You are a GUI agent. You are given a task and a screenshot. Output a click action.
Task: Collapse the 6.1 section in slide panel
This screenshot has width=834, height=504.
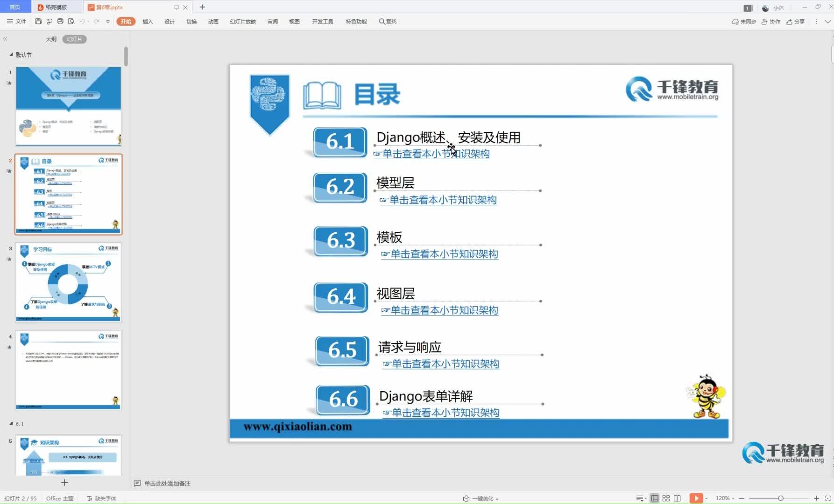(x=11, y=424)
